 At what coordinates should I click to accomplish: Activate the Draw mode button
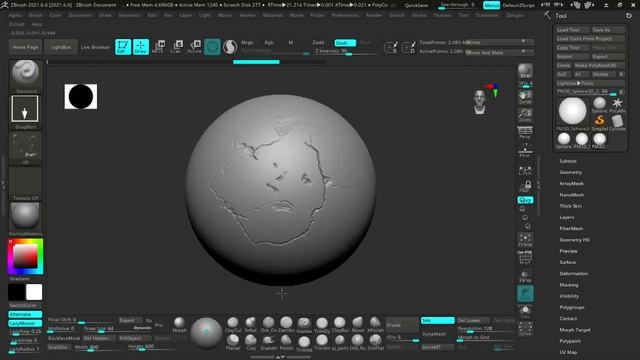click(x=141, y=47)
